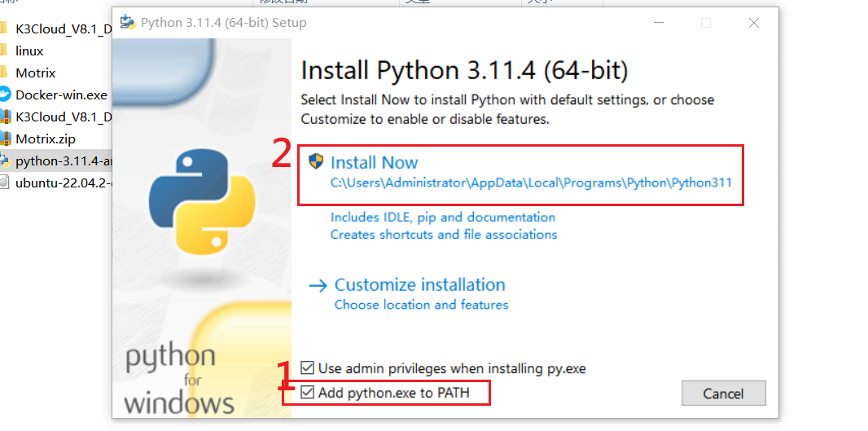The height and width of the screenshot is (431, 868).
Task: Minimize the Python Setup window
Action: click(x=658, y=23)
